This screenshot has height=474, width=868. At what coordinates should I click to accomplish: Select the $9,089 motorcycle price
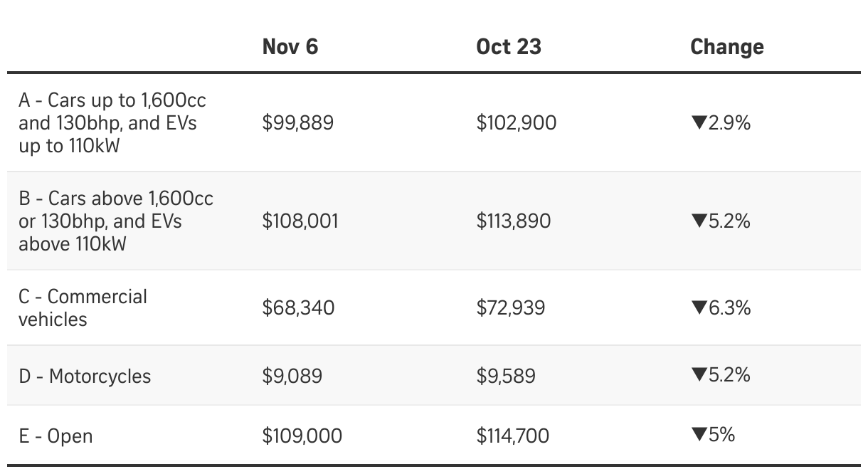(x=292, y=376)
